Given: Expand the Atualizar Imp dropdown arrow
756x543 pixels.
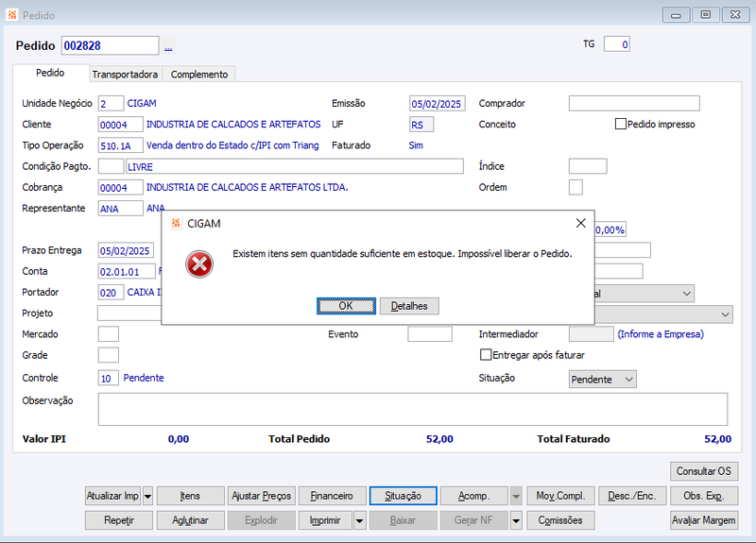Looking at the screenshot, I should (x=148, y=496).
